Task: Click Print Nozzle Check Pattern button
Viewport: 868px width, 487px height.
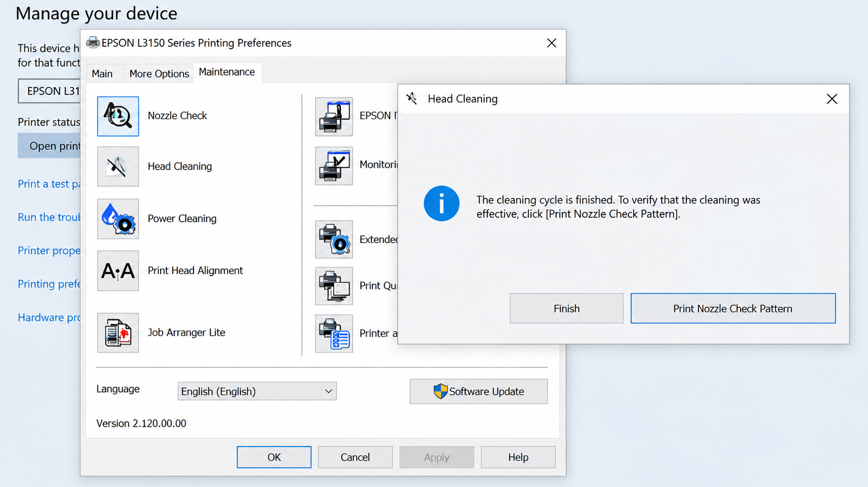Action: pyautogui.click(x=733, y=308)
